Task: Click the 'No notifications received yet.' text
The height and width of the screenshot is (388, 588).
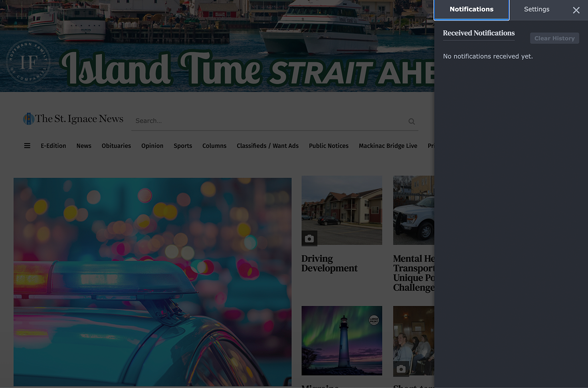Action: tap(488, 56)
